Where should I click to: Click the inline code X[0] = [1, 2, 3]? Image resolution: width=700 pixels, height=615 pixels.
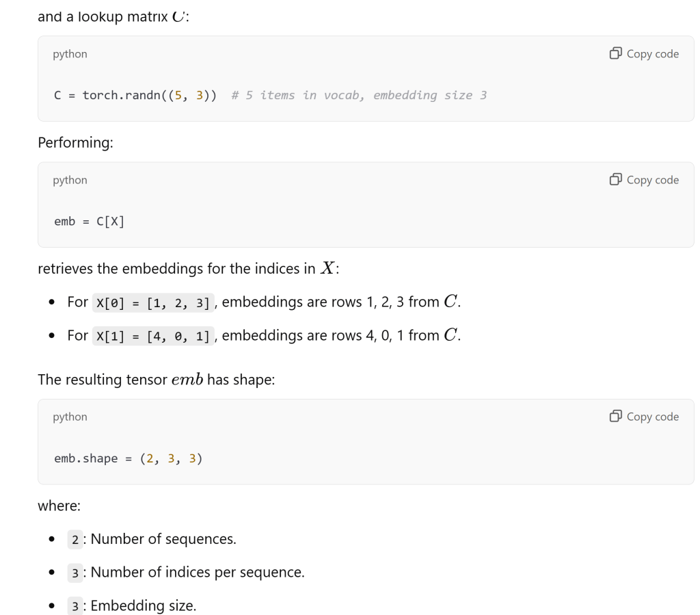153,302
